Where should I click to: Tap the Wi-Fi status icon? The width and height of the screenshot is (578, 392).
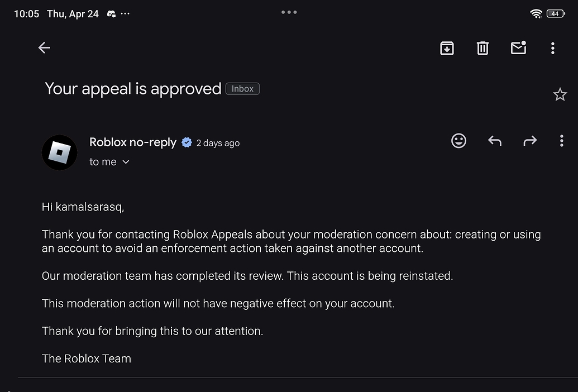(x=536, y=13)
